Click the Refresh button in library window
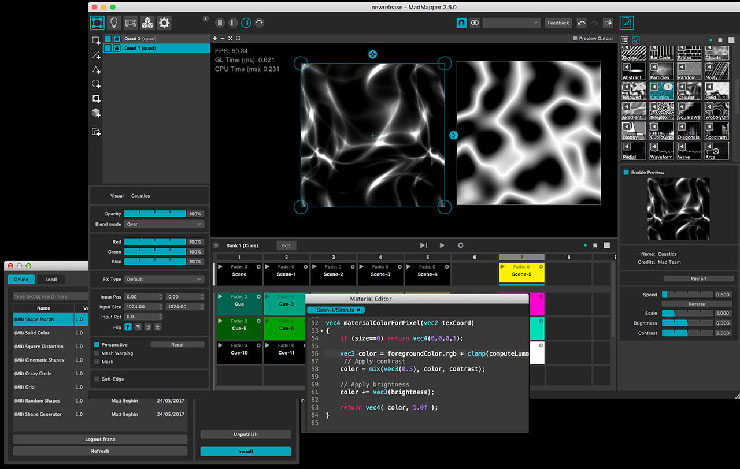The image size is (740, 469). coord(100,451)
